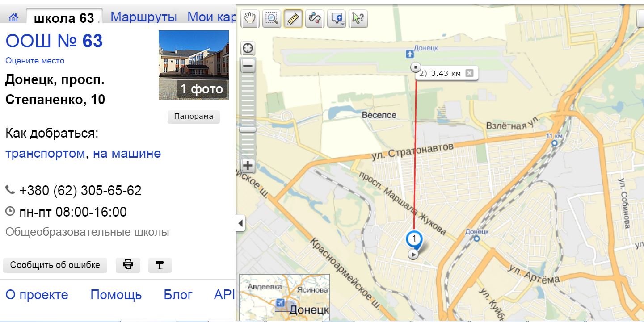Click the locate-me crosshair button
Image resolution: width=644 pixels, height=322 pixels.
point(248,48)
